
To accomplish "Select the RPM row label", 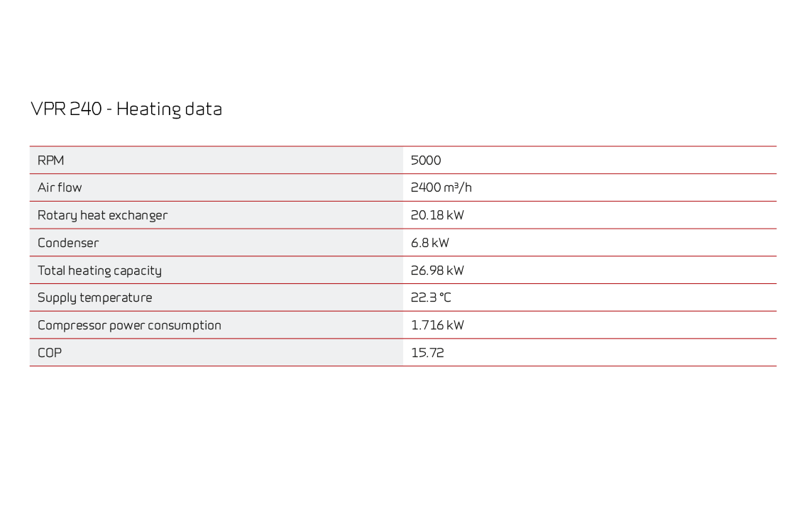I will pos(50,160).
